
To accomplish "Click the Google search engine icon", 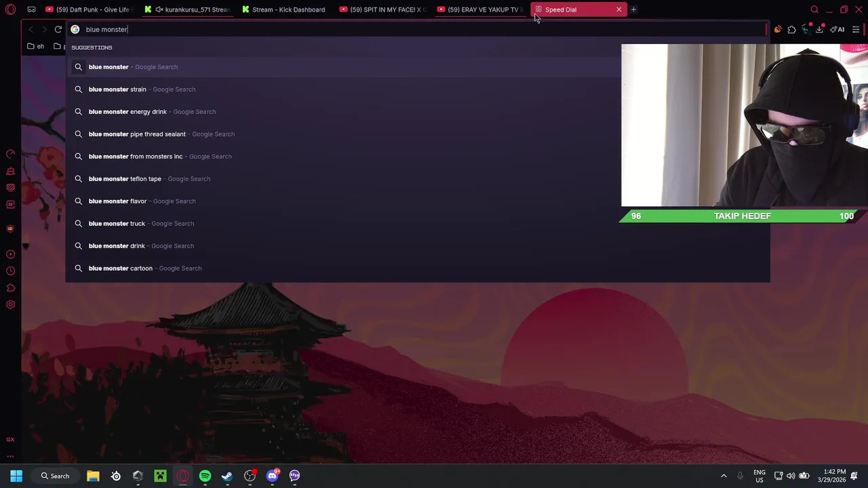I will point(75,29).
